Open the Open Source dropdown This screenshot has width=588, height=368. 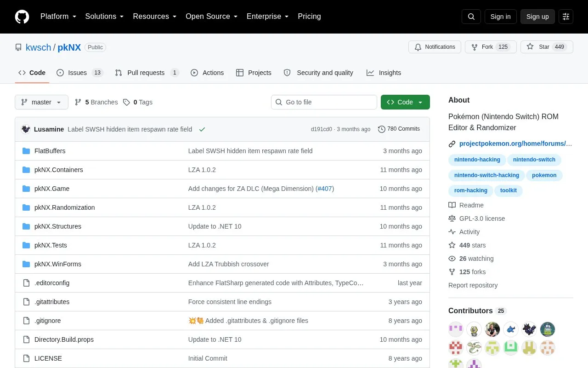[211, 17]
